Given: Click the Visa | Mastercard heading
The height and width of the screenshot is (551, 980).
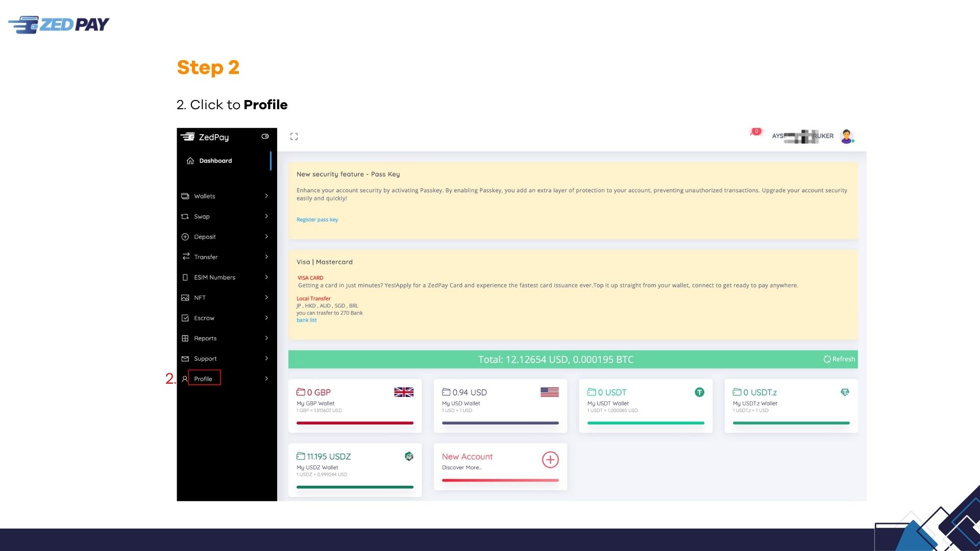Looking at the screenshot, I should tap(325, 262).
